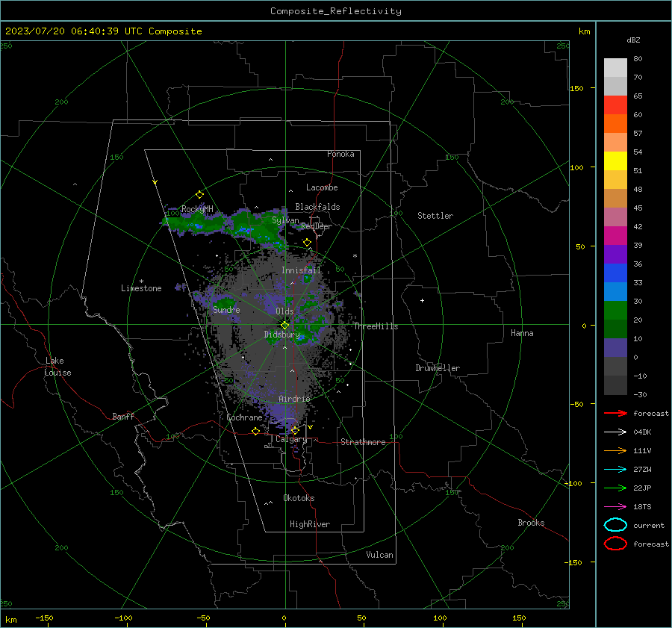Select the Drumheller label
672x628 pixels.
438,368
